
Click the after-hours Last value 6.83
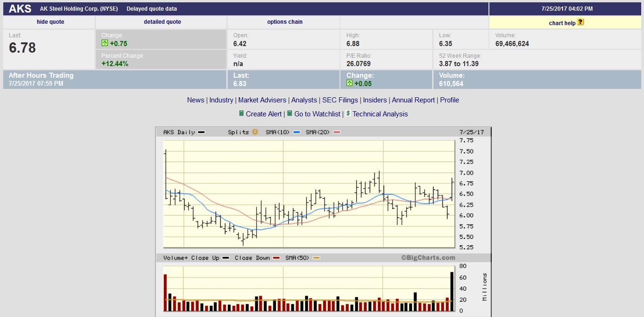tap(240, 84)
